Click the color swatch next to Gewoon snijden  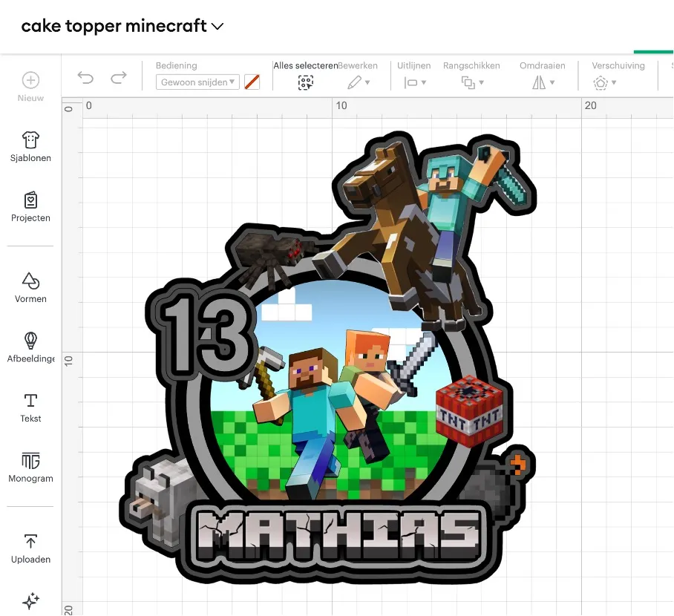252,82
